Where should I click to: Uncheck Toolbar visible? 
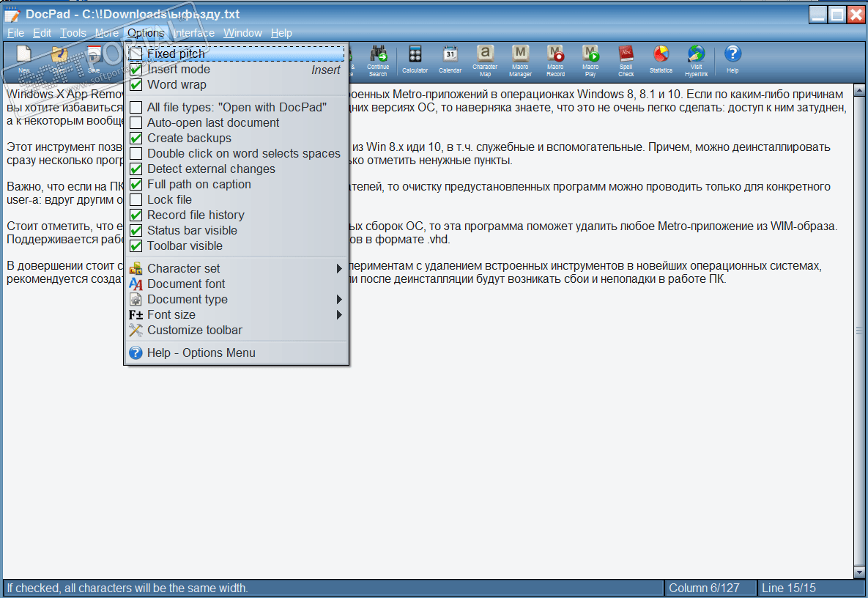(x=136, y=246)
